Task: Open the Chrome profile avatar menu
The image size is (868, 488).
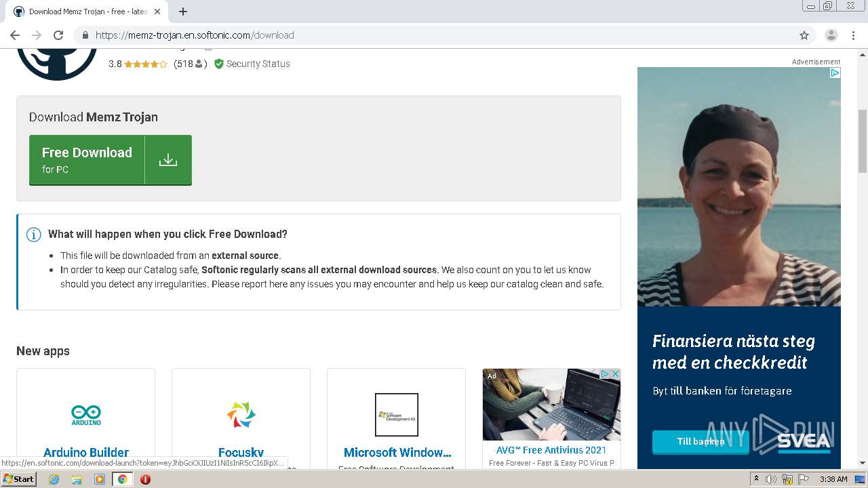Action: pyautogui.click(x=831, y=35)
